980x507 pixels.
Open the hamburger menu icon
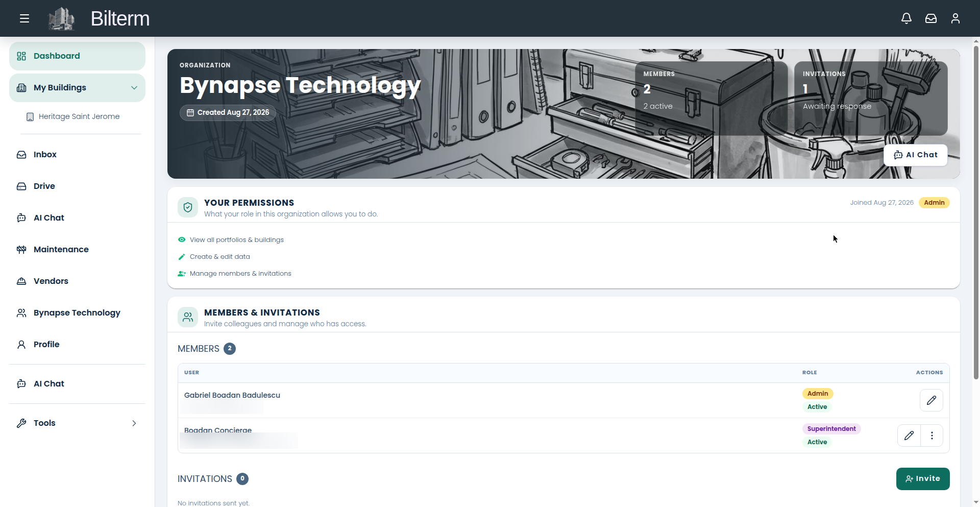click(x=24, y=19)
